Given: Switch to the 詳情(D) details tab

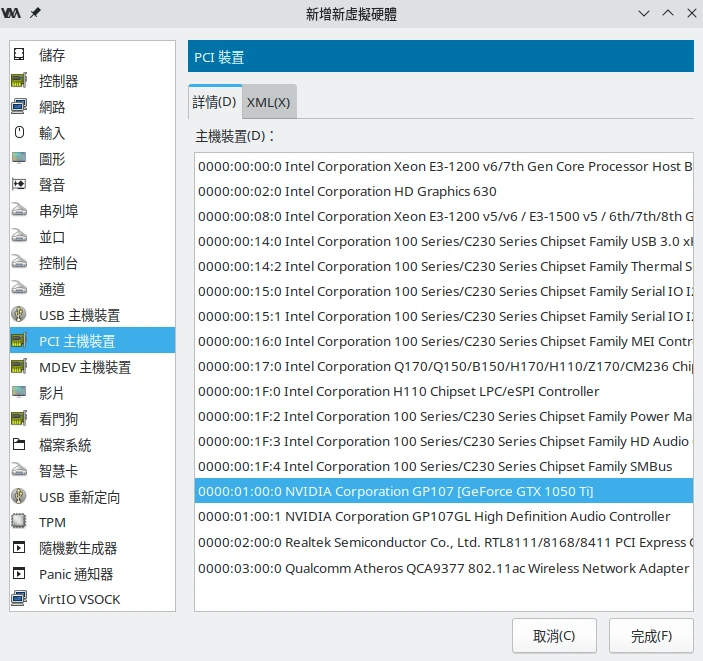Looking at the screenshot, I should click(215, 102).
